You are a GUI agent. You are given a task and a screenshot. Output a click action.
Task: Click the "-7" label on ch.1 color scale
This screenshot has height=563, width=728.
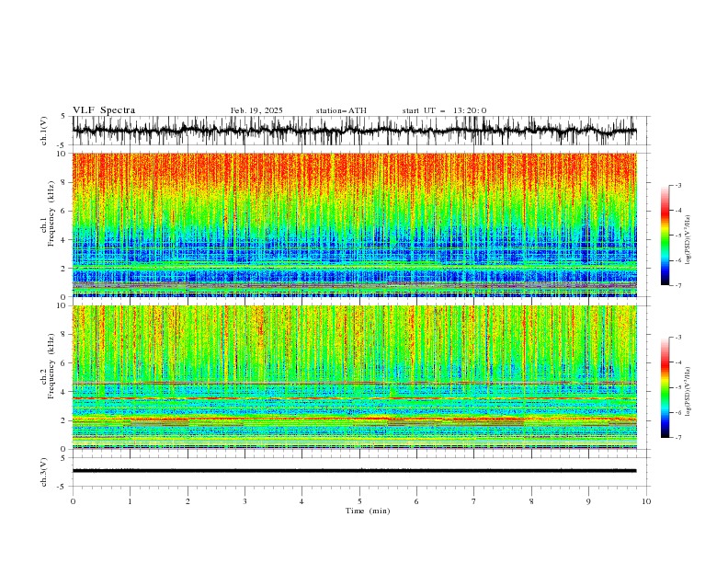(x=677, y=285)
